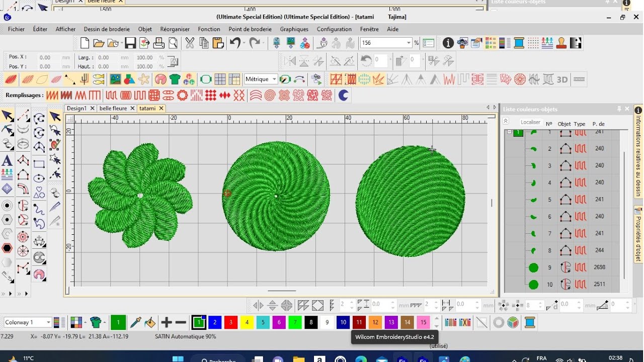Screen dimensions: 644x362
Task: Expand the color palette scroll arrows
Action: pos(436,322)
